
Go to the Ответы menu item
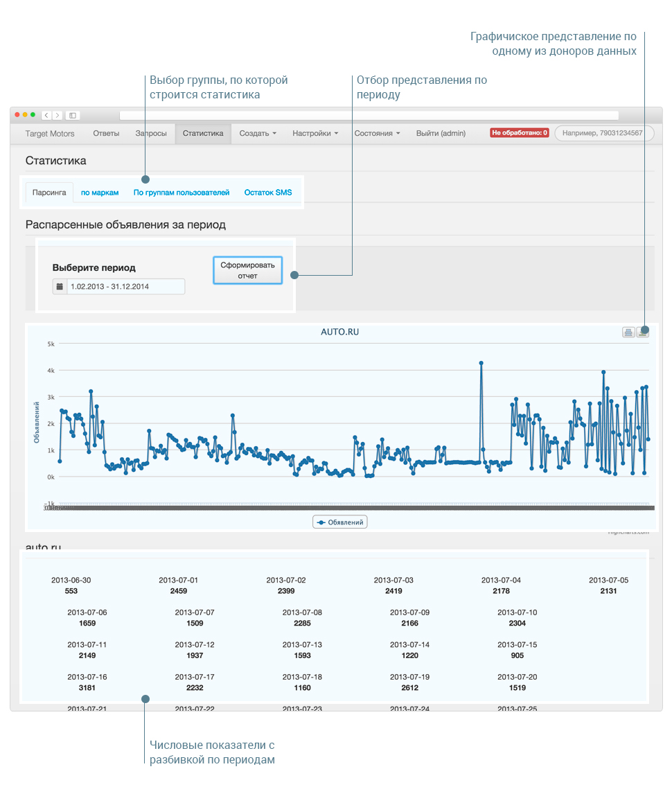106,134
